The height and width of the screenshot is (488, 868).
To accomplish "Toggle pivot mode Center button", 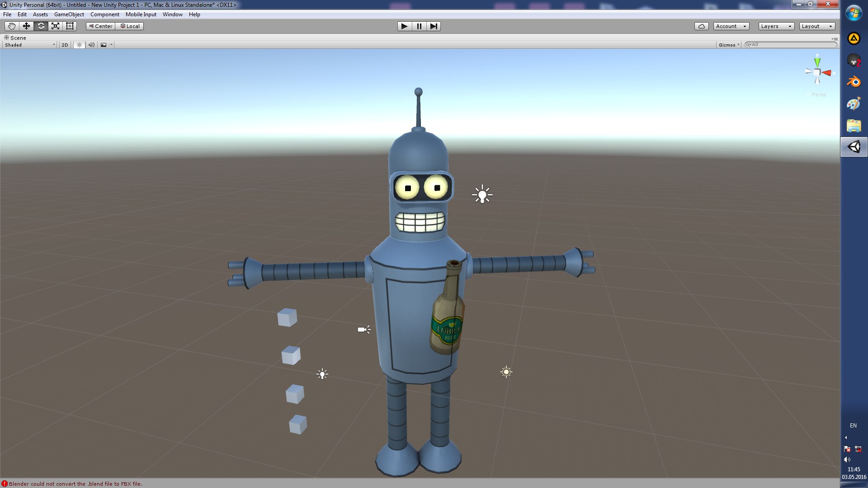I will click(x=101, y=26).
